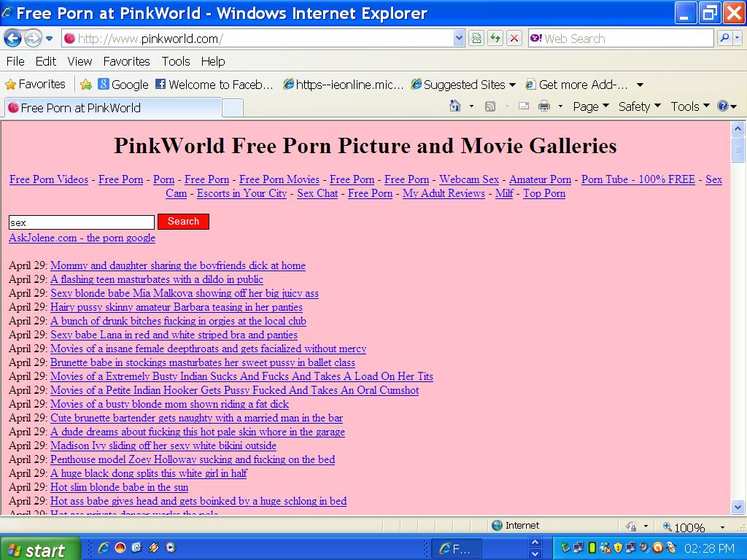Click the 100% zoom level button

(684, 526)
